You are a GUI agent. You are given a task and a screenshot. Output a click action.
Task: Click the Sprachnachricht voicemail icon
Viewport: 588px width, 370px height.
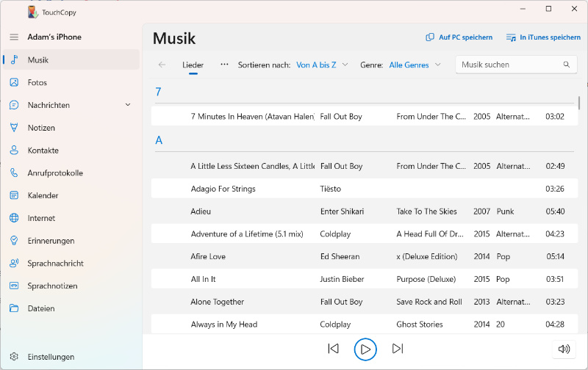coord(14,264)
